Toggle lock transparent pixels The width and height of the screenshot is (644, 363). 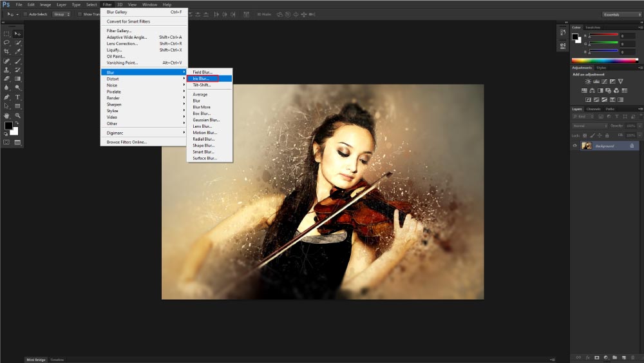point(585,135)
